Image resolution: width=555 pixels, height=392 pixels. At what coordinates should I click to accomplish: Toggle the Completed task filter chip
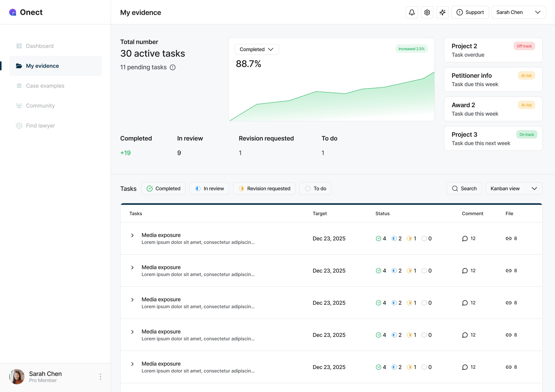(x=163, y=189)
